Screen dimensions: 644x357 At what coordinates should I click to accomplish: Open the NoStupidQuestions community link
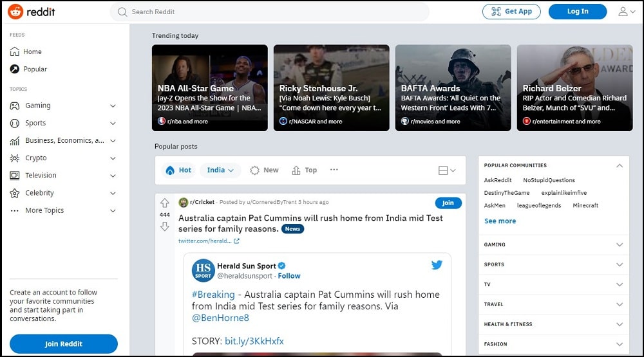click(549, 180)
